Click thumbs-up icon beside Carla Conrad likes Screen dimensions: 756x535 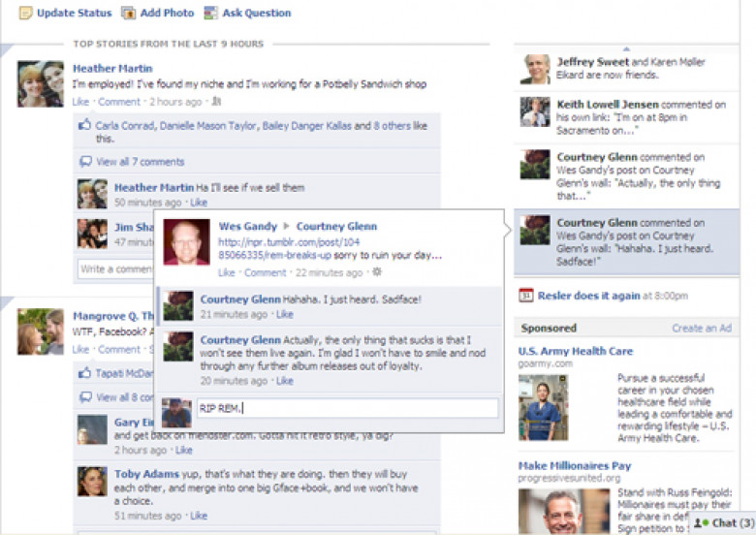coord(85,125)
